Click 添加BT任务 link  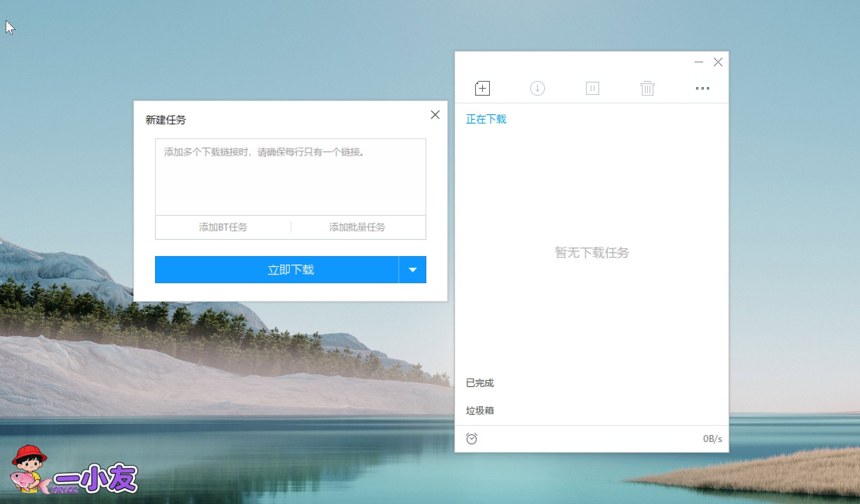click(x=223, y=227)
